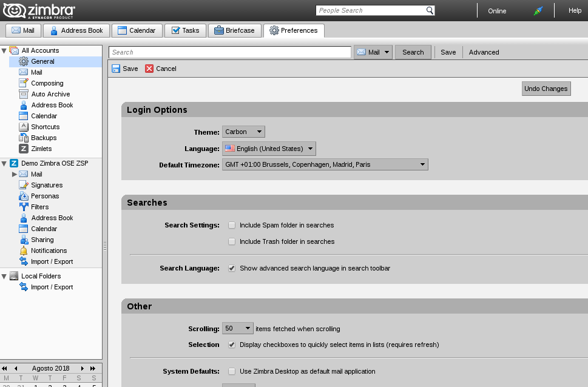Enable Include Spam folder in searches
The width and height of the screenshot is (588, 387).
coord(232,225)
